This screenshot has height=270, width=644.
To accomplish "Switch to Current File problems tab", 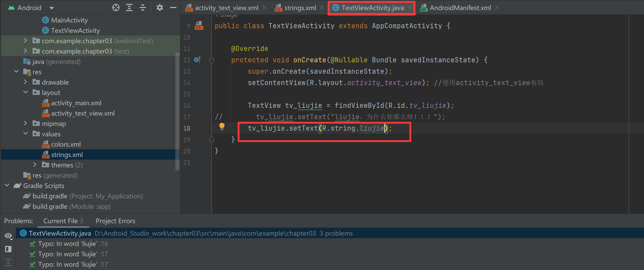I will [63, 221].
